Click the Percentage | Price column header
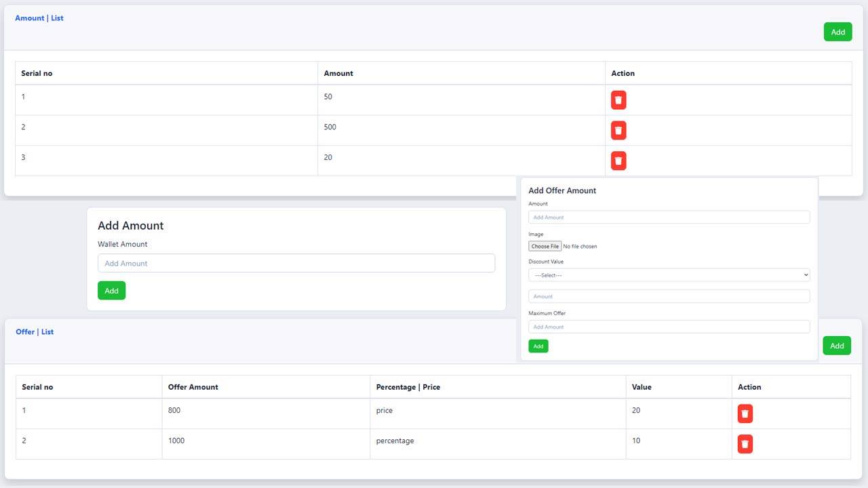Screen dimensions: 868x488 coord(408,387)
